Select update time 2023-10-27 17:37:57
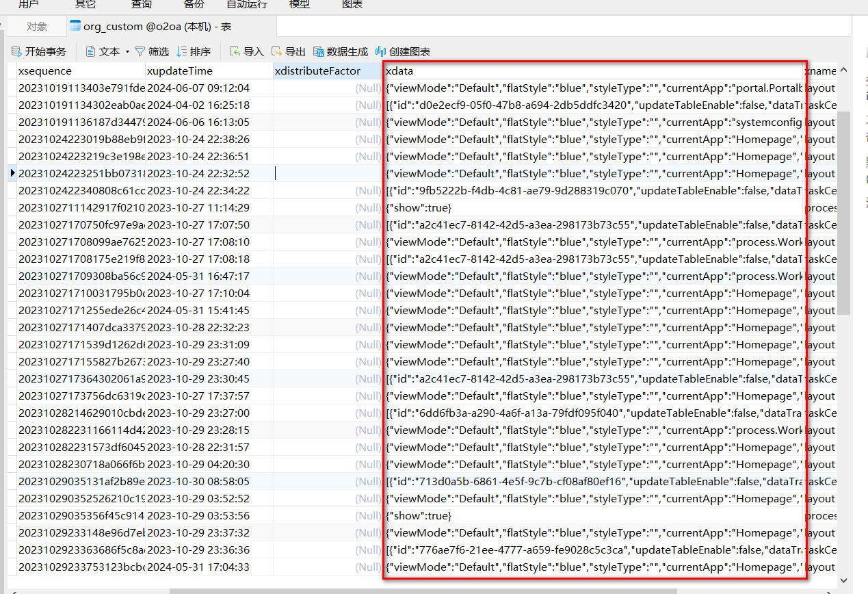868x594 pixels. pyautogui.click(x=209, y=396)
